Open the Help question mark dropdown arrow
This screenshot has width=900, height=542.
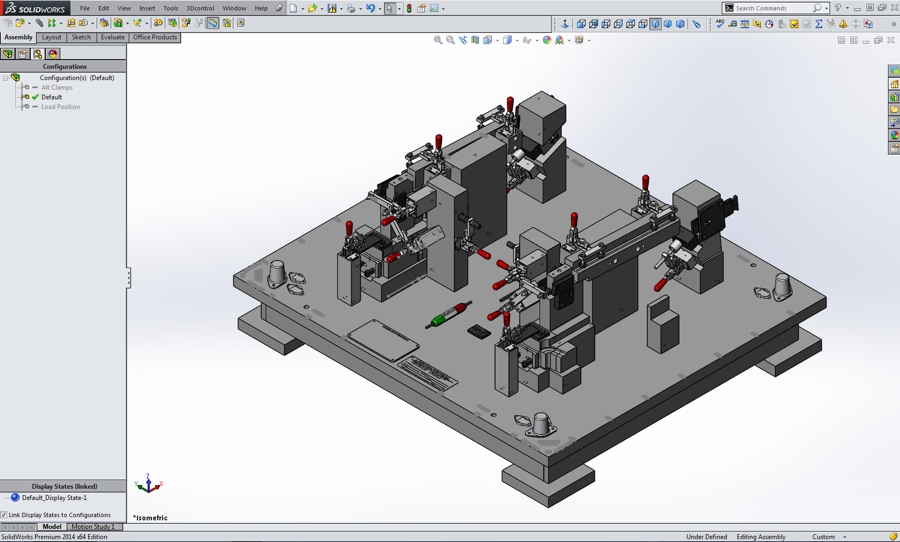tap(847, 8)
